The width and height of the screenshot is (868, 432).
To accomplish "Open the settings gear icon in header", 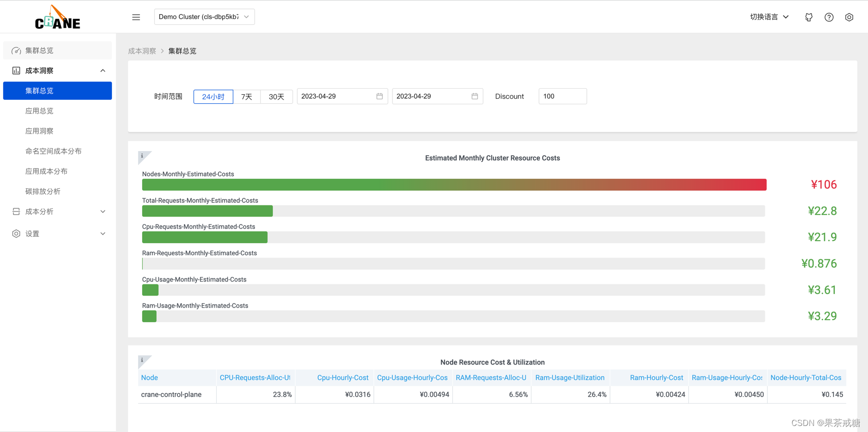I will pyautogui.click(x=849, y=17).
